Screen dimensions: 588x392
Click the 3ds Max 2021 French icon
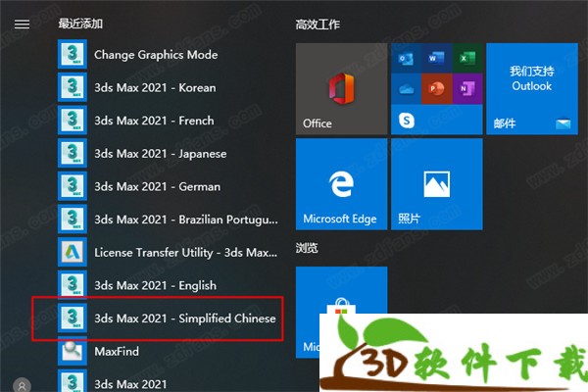pos(73,121)
